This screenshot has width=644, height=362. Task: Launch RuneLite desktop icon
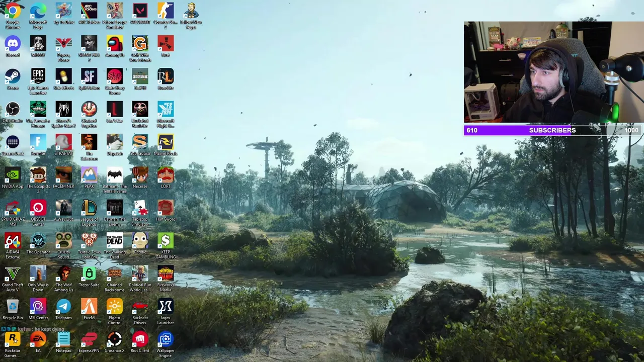pos(166,79)
